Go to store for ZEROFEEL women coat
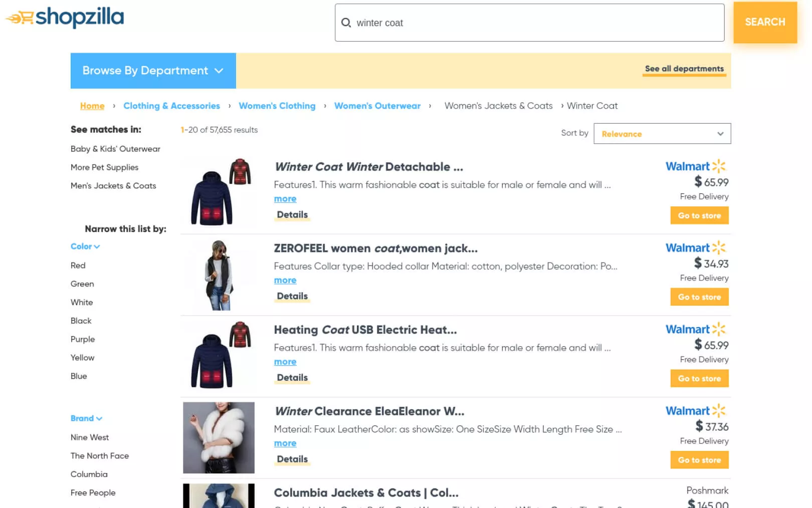 point(699,297)
